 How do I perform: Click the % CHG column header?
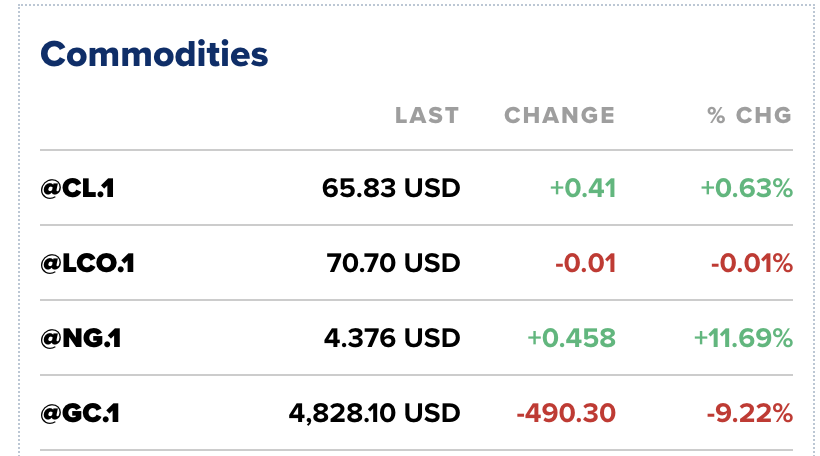(749, 115)
